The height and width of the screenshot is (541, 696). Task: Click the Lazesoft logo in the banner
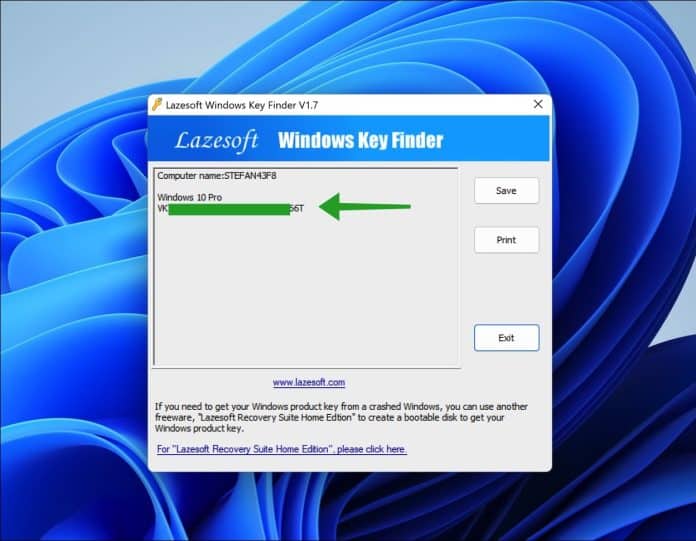[217, 141]
